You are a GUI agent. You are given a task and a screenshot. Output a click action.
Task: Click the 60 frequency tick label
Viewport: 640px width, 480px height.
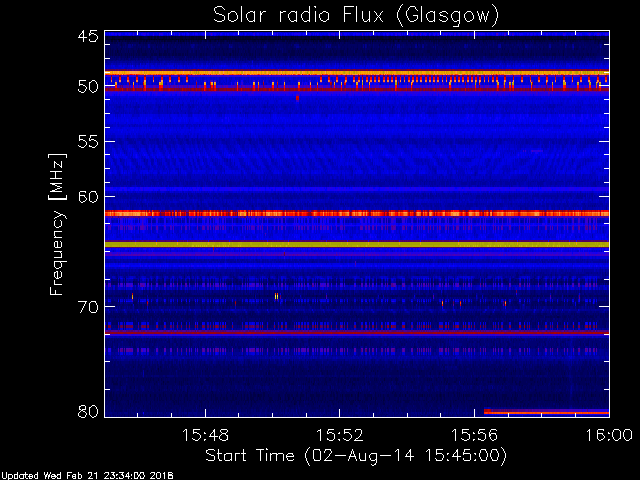[x=88, y=197]
